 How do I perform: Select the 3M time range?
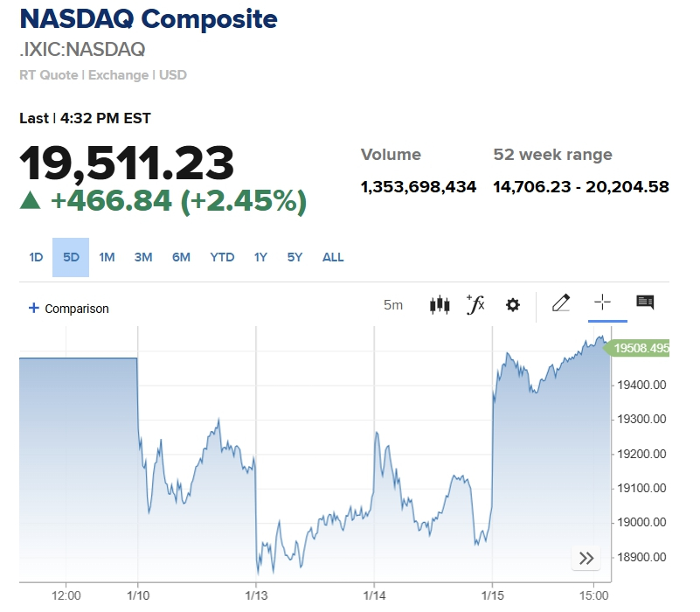coord(143,257)
